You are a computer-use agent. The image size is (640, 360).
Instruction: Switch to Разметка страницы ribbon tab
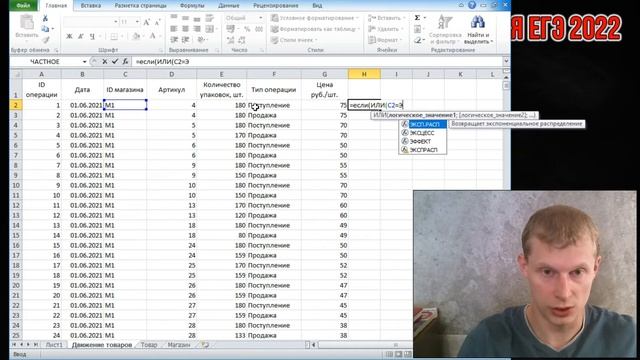point(140,6)
